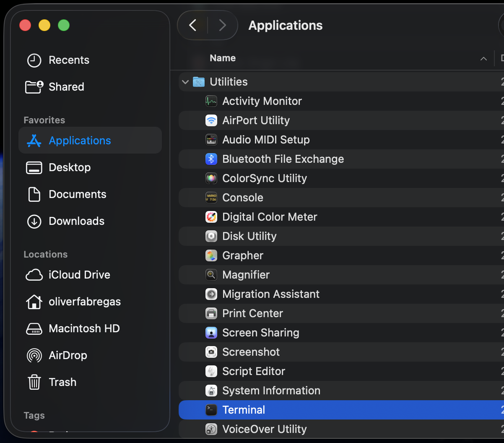Go back with the left chevron button
The image size is (504, 443).
pyautogui.click(x=193, y=25)
